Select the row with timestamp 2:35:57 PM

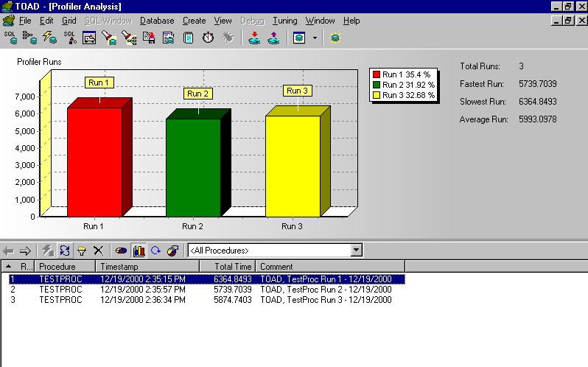pos(207,290)
